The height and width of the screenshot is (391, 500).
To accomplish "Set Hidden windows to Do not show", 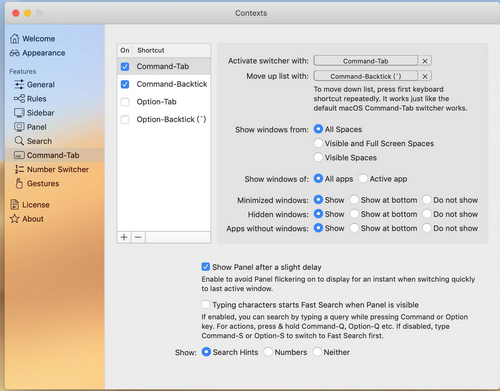I will [x=427, y=214].
